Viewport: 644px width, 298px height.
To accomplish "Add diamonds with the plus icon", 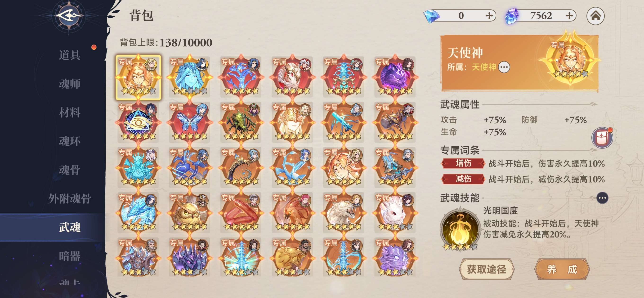I will pyautogui.click(x=489, y=16).
